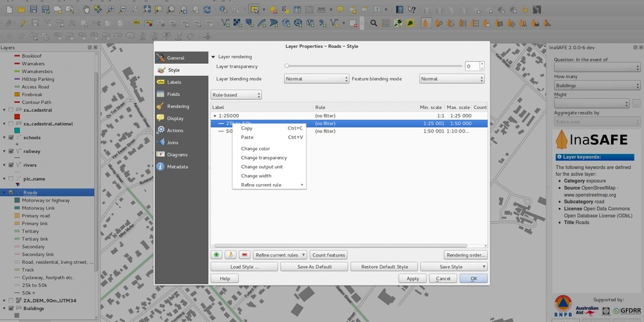The width and height of the screenshot is (644, 322).
Task: Open the Rule-based renderer type dropdown
Action: 236,95
